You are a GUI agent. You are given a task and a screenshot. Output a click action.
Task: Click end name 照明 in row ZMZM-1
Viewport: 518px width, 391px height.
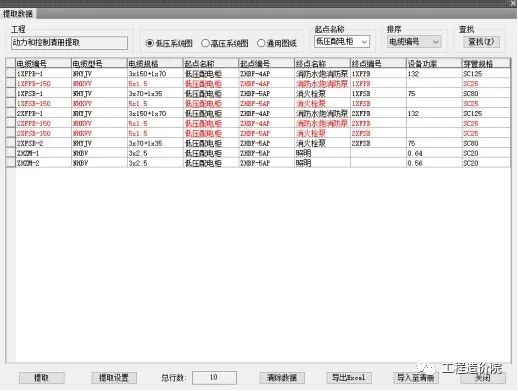(x=322, y=154)
